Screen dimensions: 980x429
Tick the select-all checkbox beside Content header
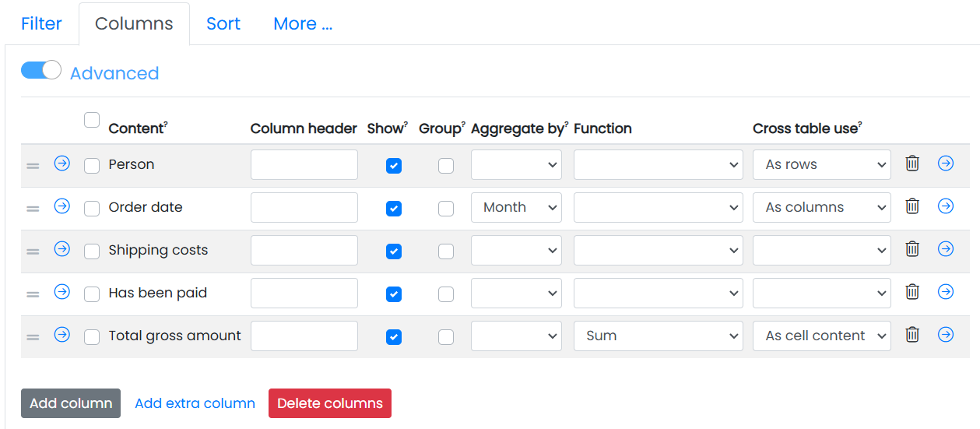click(x=92, y=120)
